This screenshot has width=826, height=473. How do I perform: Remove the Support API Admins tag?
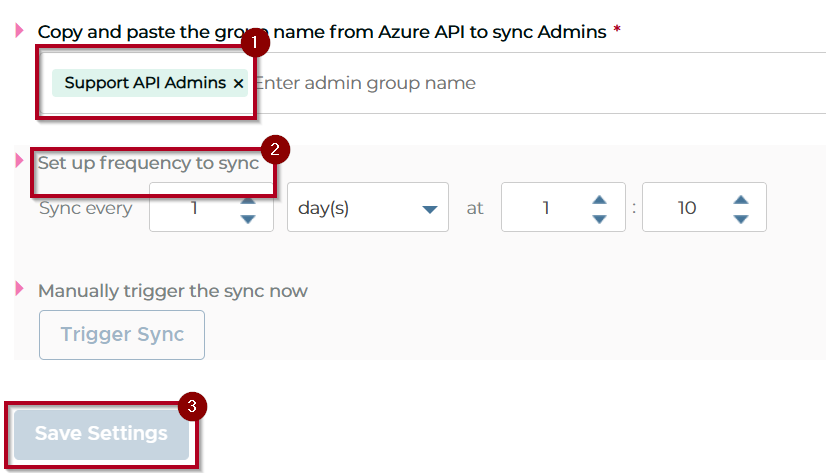tap(238, 83)
